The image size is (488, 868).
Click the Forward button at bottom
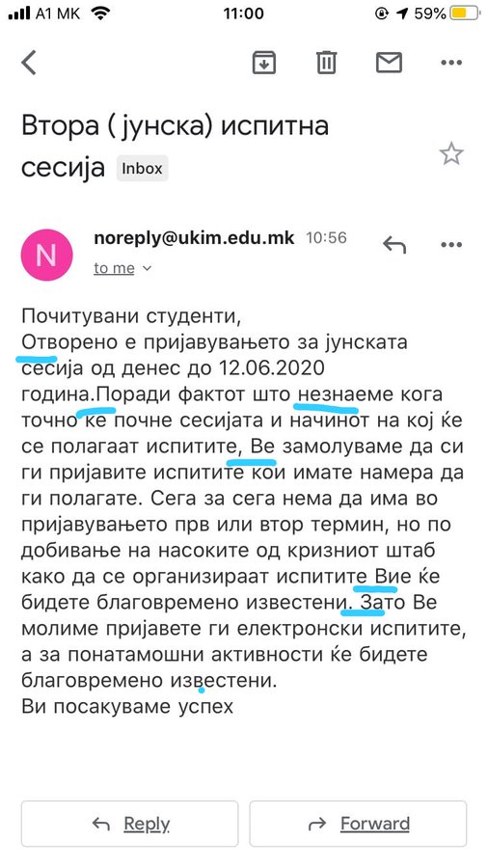click(x=358, y=824)
